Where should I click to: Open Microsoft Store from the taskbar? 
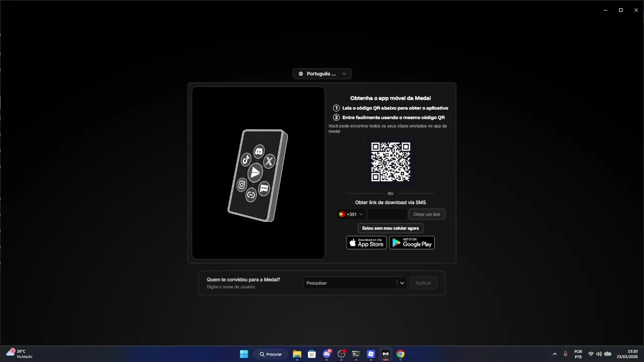click(312, 354)
